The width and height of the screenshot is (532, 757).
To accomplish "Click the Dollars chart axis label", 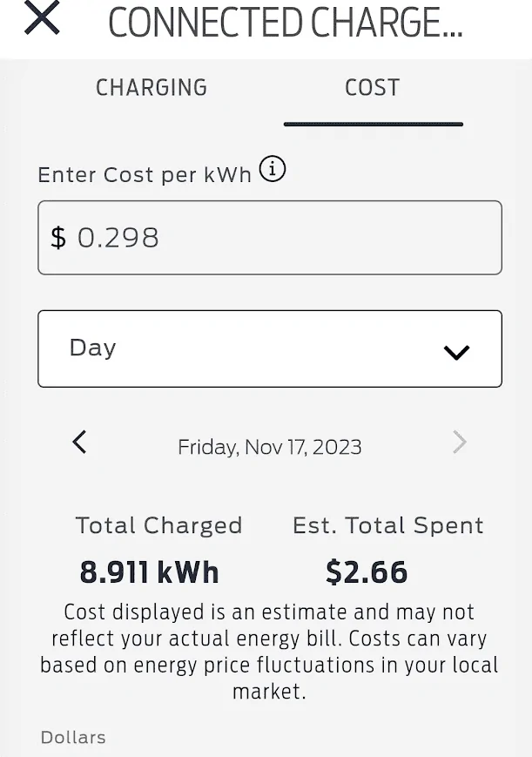I will click(73, 737).
